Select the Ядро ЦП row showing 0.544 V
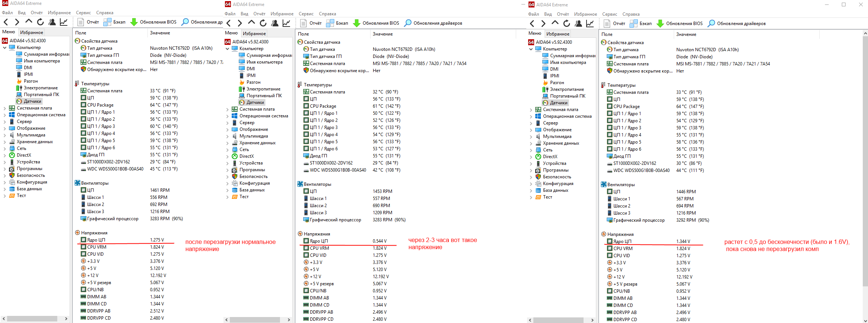This screenshot has width=868, height=323. [x=345, y=241]
